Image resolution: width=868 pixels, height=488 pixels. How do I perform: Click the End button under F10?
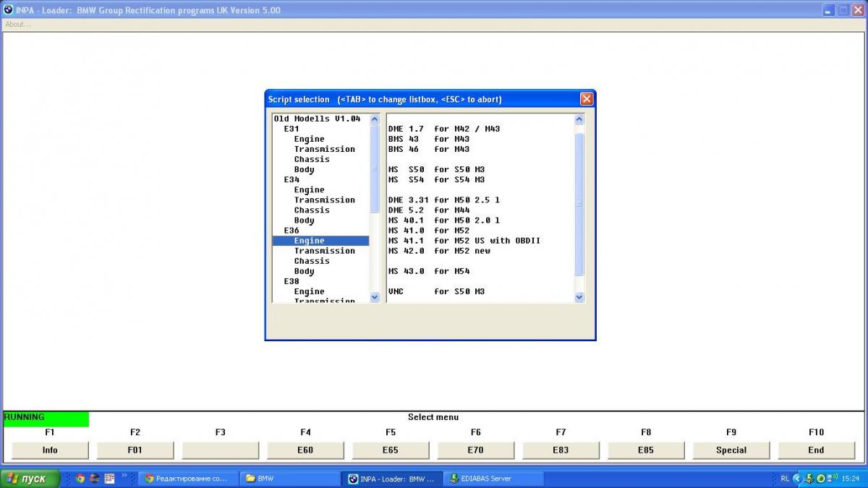tap(817, 450)
